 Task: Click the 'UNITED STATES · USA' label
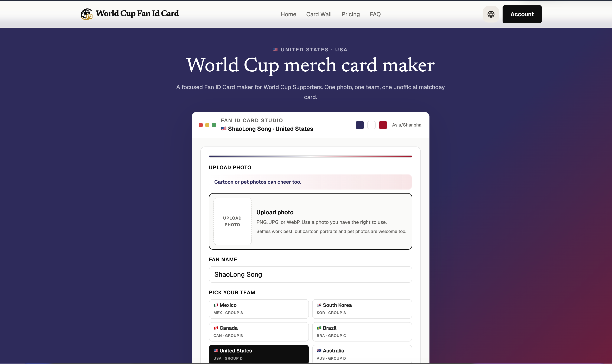click(314, 50)
